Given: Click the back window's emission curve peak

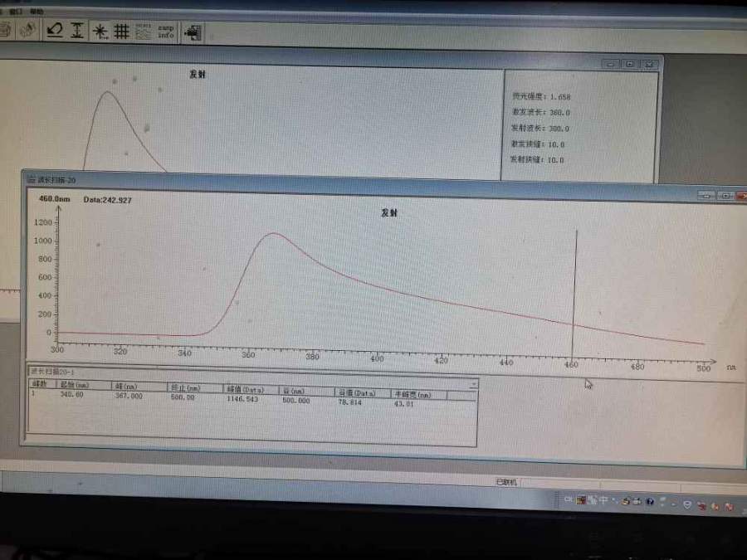Looking at the screenshot, I should [108, 92].
